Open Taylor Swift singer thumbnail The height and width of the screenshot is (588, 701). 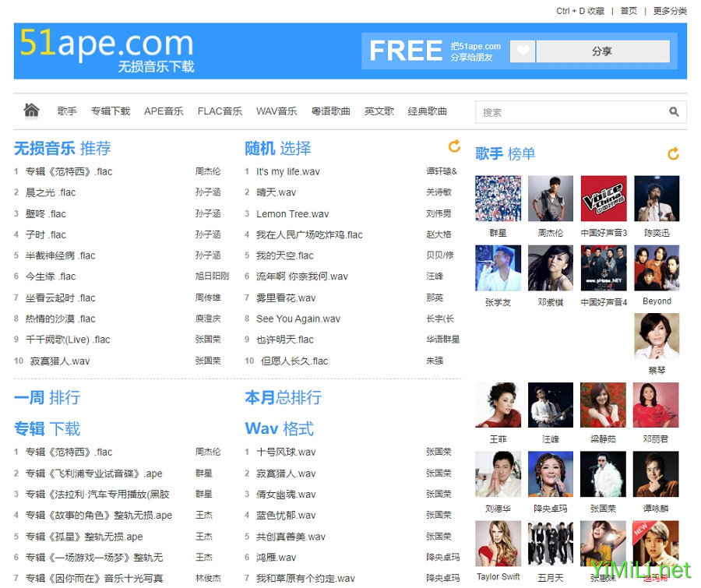tap(498, 544)
